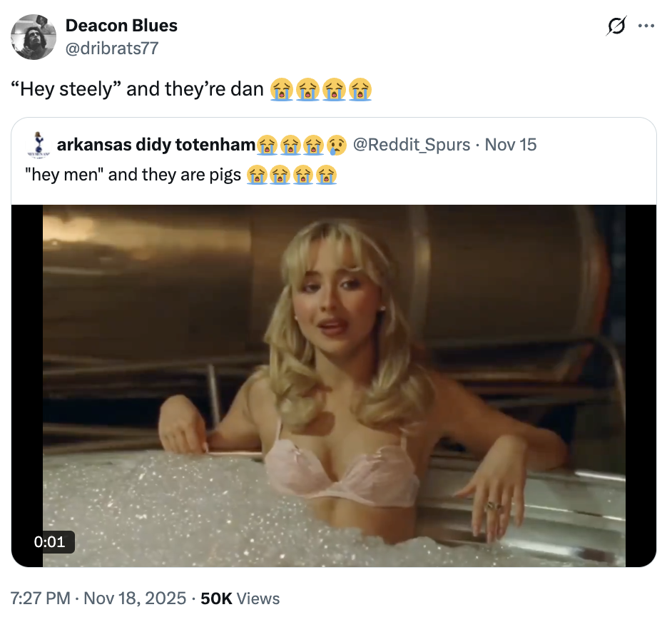Open the quoted "hey men" post text
672x622 pixels.
pyautogui.click(x=136, y=174)
